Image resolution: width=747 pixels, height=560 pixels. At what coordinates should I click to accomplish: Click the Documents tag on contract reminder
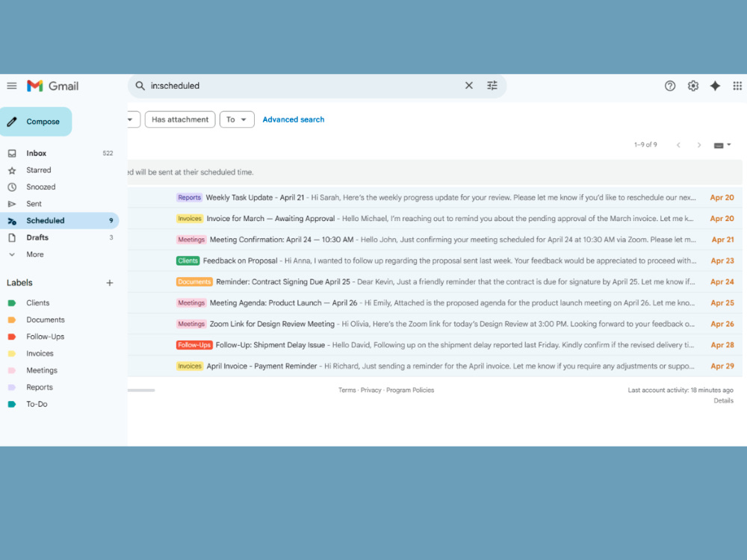(x=194, y=282)
